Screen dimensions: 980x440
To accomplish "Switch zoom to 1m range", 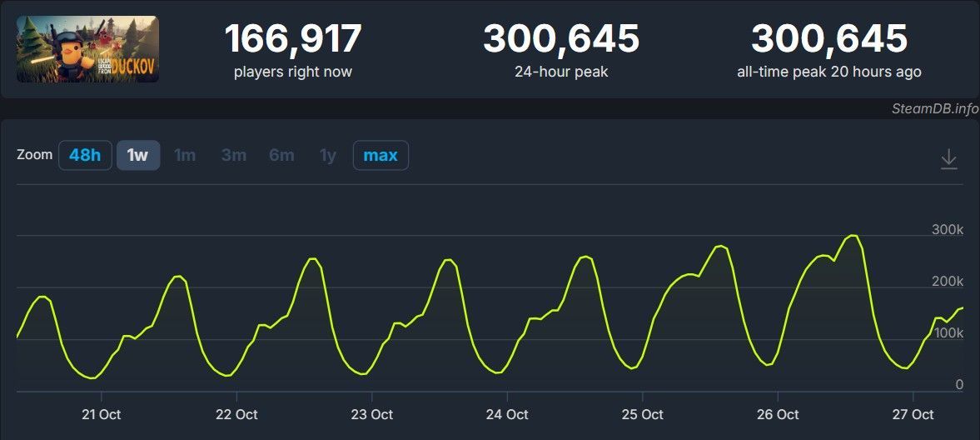I will pyautogui.click(x=185, y=155).
